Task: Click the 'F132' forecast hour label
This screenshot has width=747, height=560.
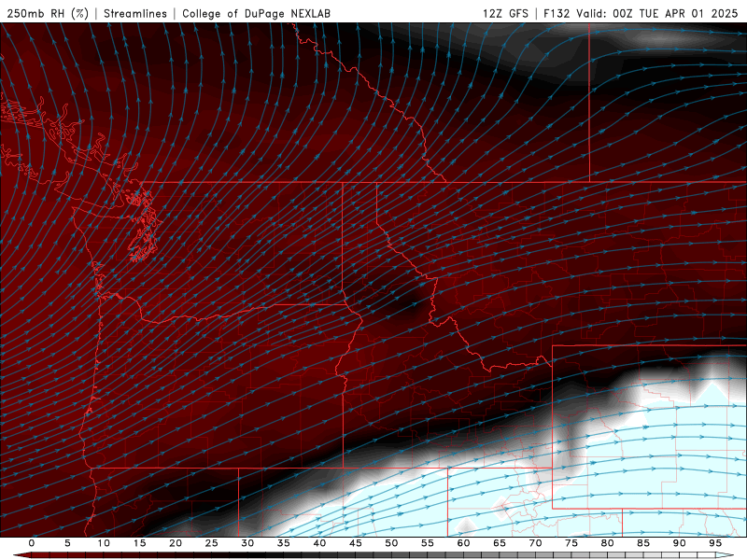Action: tap(557, 13)
